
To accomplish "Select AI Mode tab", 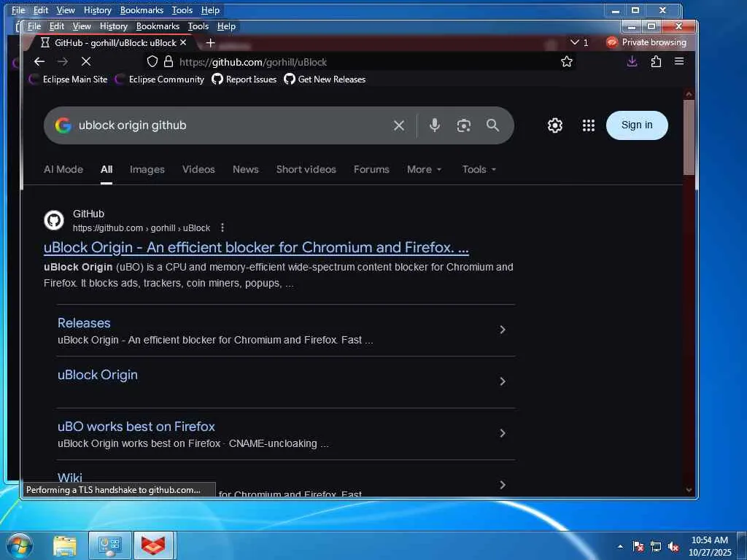I will click(63, 169).
